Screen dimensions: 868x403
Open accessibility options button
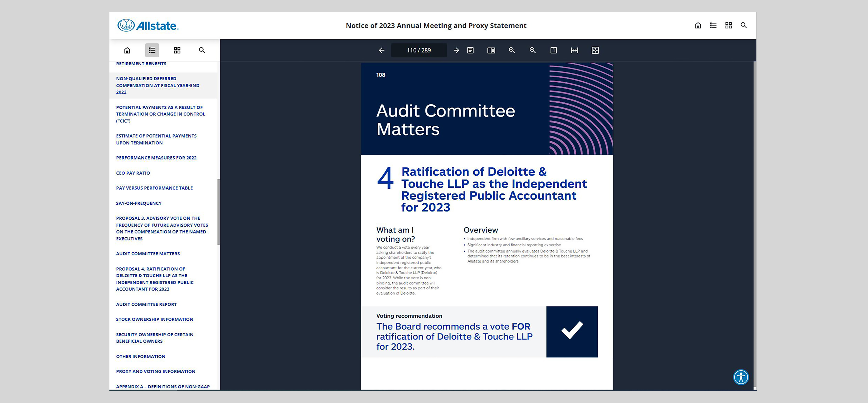pyautogui.click(x=741, y=377)
